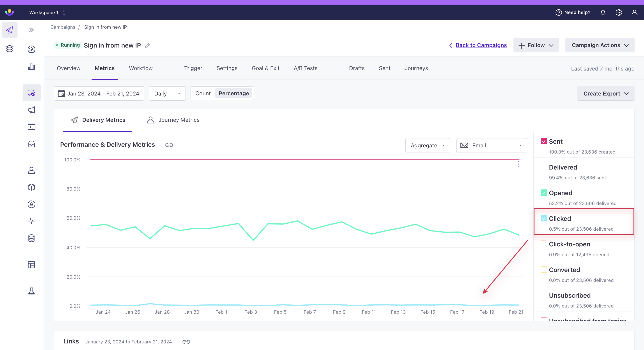Switch to the Workflow tab
The width and height of the screenshot is (644, 350).
141,68
